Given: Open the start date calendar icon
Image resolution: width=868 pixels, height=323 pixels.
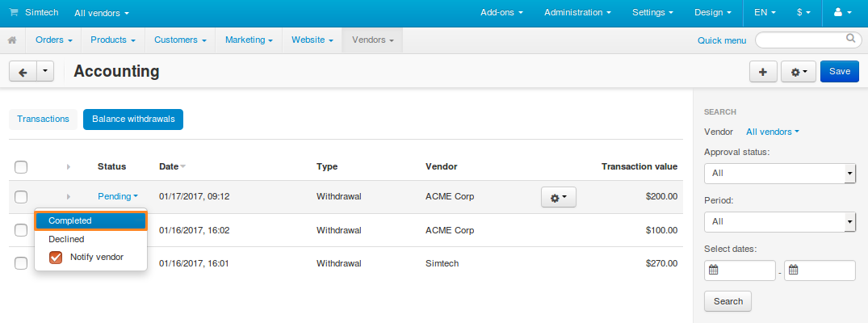Looking at the screenshot, I should tap(714, 271).
